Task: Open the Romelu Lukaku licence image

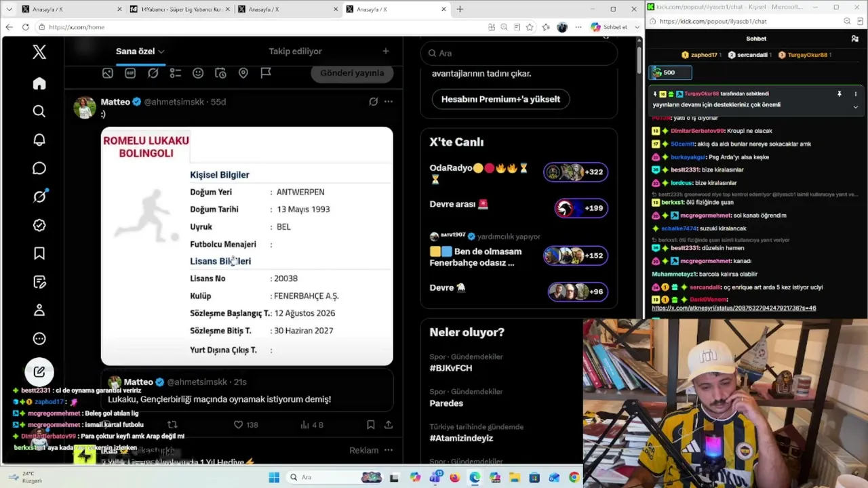Action: click(247, 246)
